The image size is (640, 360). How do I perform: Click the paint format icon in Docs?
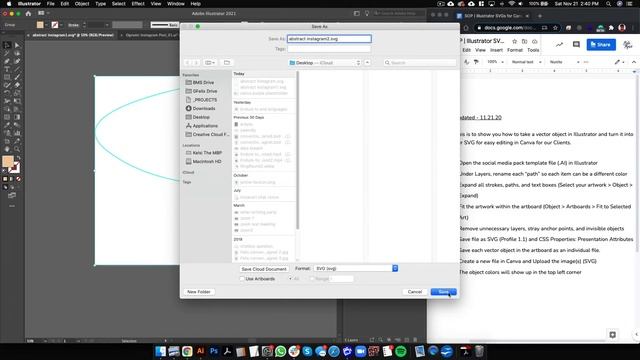(x=476, y=62)
